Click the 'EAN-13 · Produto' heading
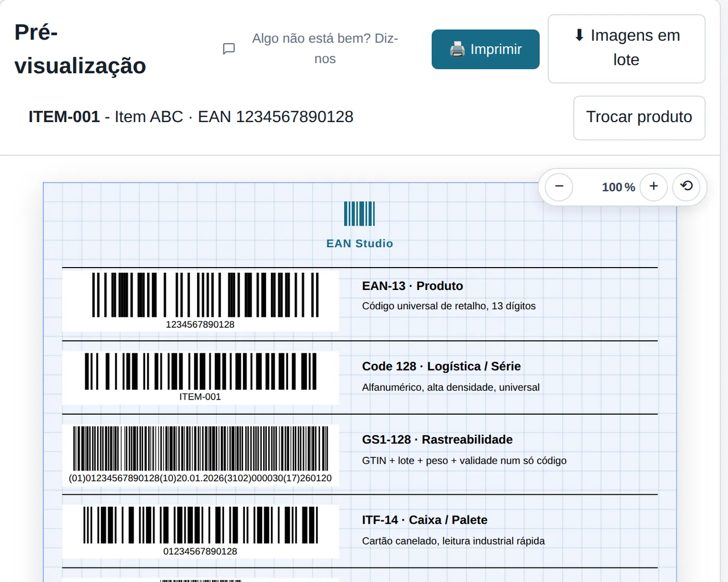Viewport: 728px width, 582px height. tap(412, 286)
